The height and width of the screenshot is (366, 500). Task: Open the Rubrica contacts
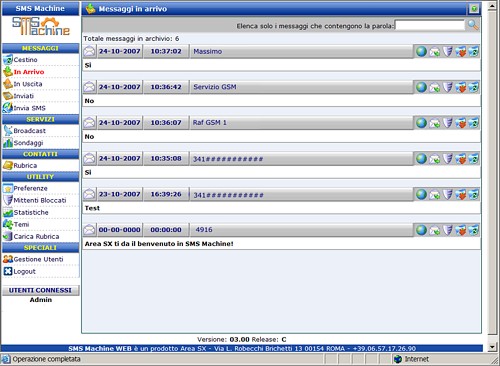[x=25, y=165]
